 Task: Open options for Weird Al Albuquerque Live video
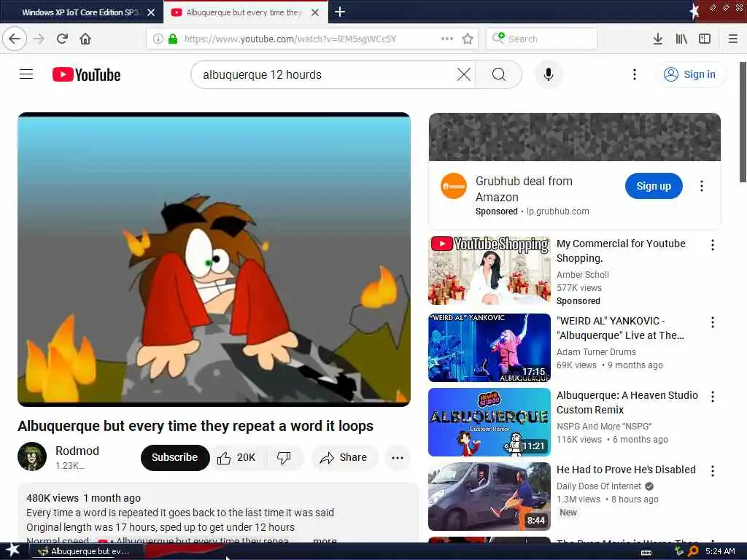point(712,322)
